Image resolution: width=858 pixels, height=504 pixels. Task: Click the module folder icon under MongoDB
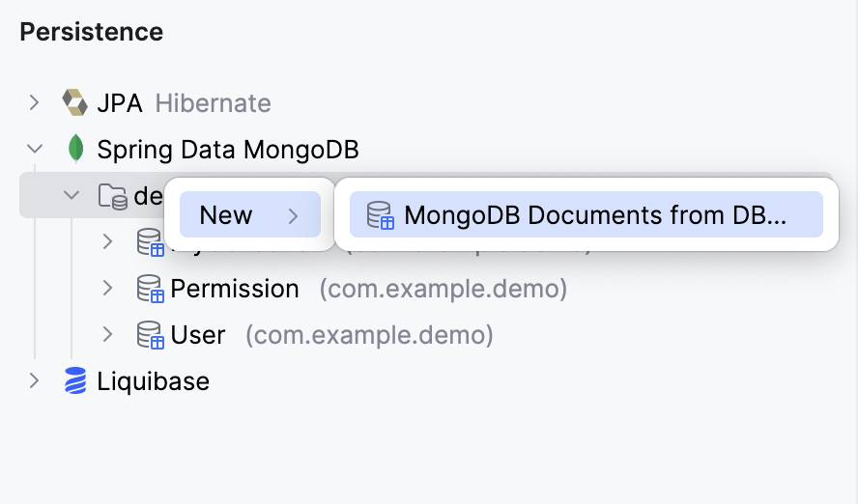coord(113,196)
